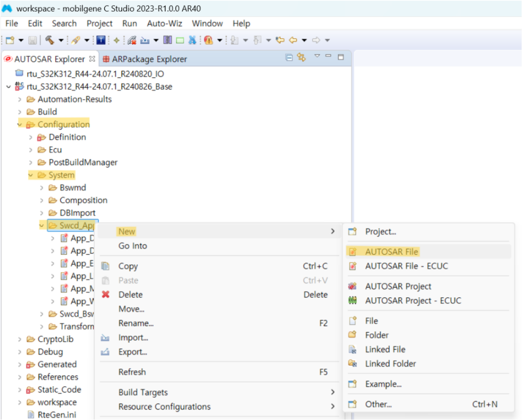Image resolution: width=522 pixels, height=420 pixels.
Task: Expand the Automation-Results folder
Action: pyautogui.click(x=20, y=100)
